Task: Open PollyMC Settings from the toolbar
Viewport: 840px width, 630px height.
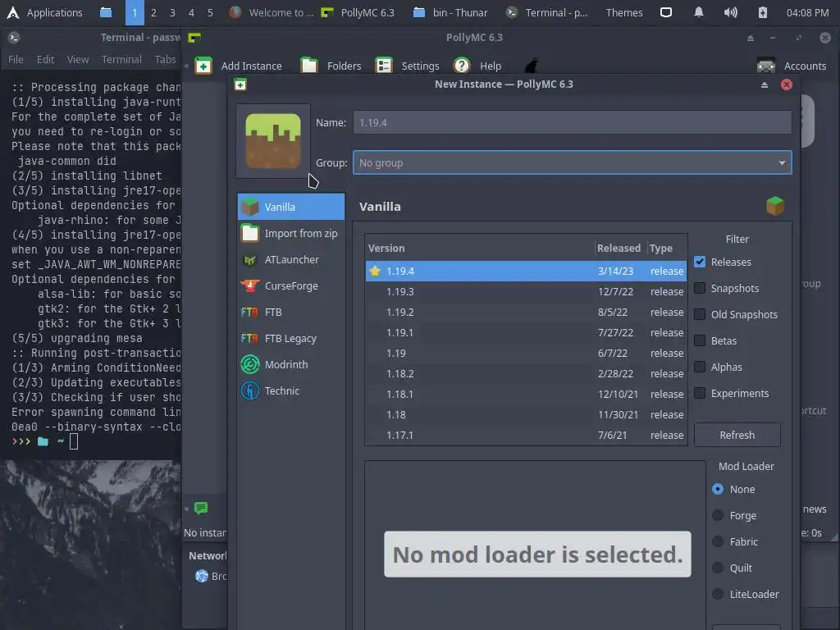Action: pyautogui.click(x=407, y=66)
